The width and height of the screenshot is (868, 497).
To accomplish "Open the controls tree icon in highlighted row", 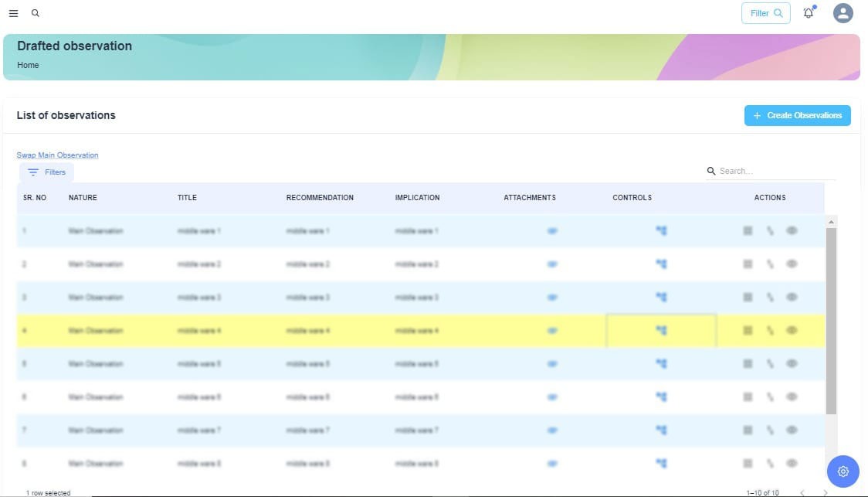I will tap(661, 330).
